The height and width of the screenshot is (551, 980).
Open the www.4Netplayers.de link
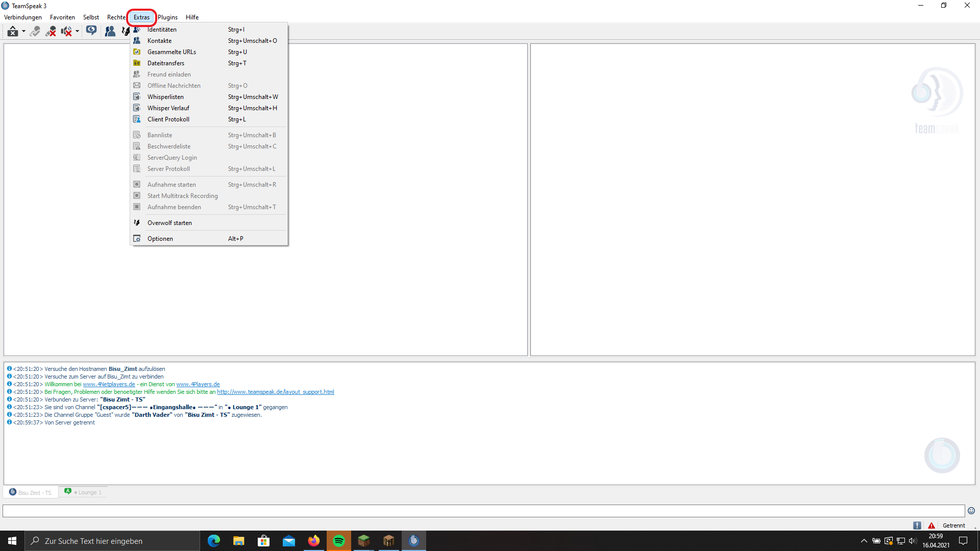pyautogui.click(x=109, y=384)
